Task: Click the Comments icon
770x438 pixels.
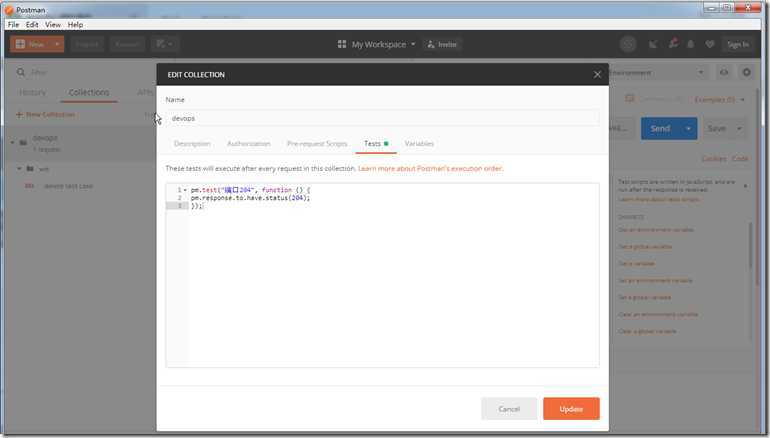Action: pyautogui.click(x=630, y=99)
